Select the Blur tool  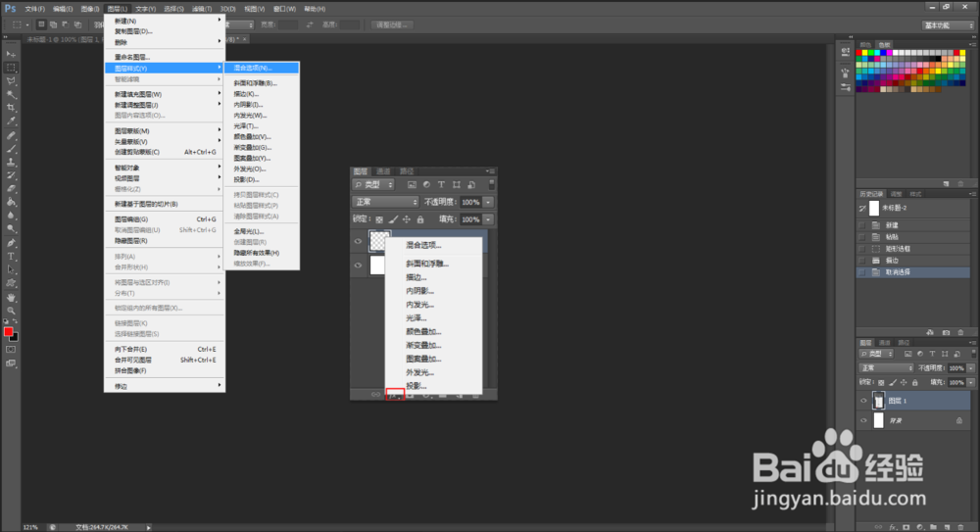coord(11,216)
